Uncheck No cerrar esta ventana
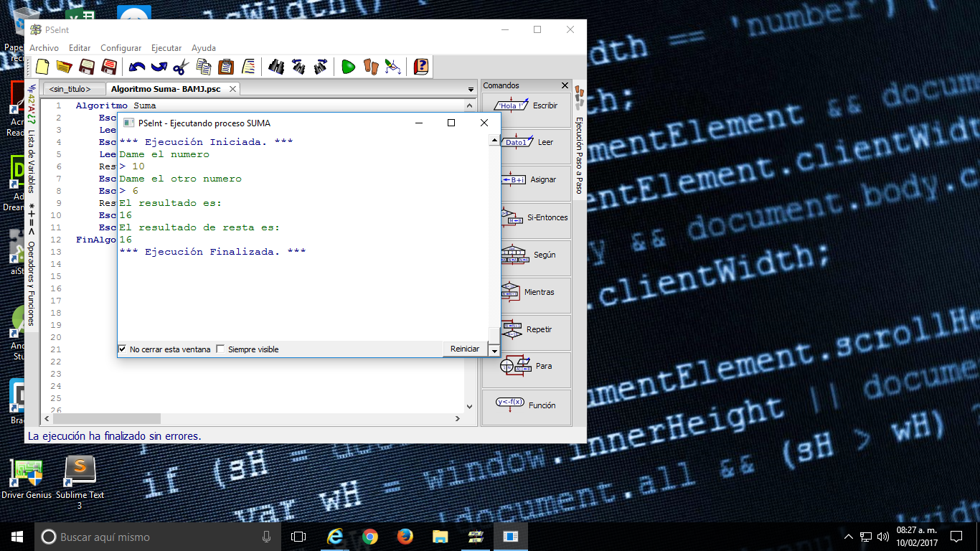 click(x=123, y=349)
